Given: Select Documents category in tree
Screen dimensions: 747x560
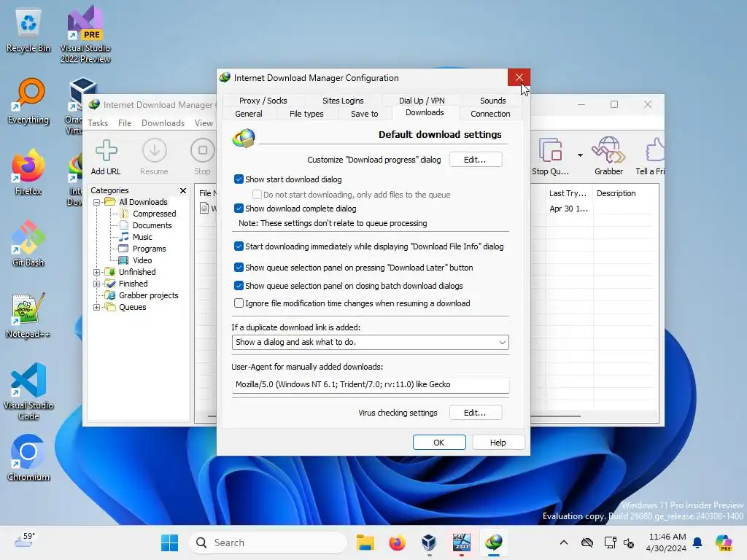Looking at the screenshot, I should [152, 225].
